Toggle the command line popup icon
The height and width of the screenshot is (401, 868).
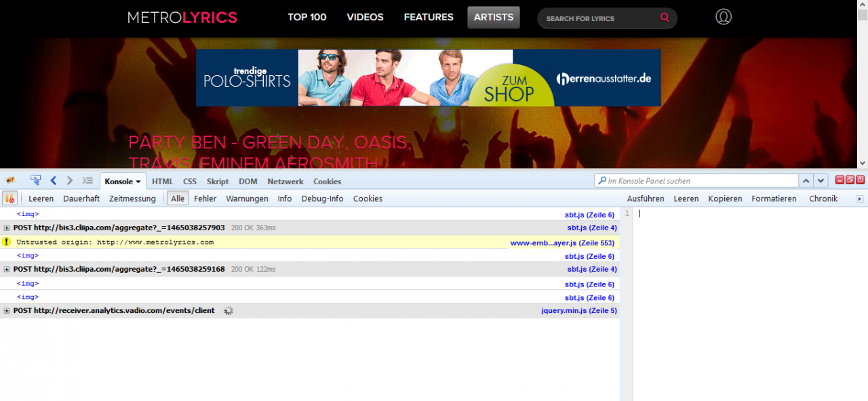[87, 181]
